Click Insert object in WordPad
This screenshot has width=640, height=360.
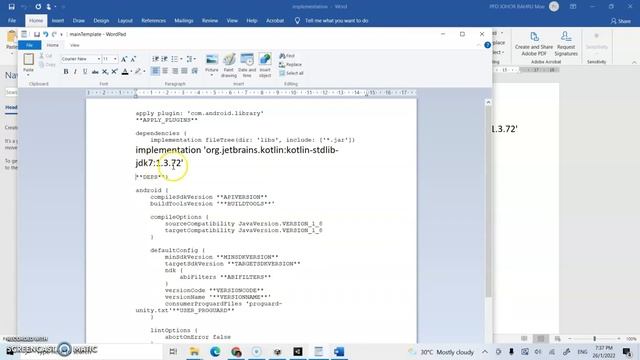click(265, 65)
